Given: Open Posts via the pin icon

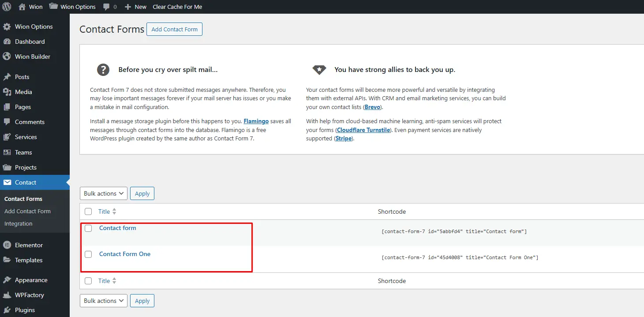Looking at the screenshot, I should (x=7, y=77).
